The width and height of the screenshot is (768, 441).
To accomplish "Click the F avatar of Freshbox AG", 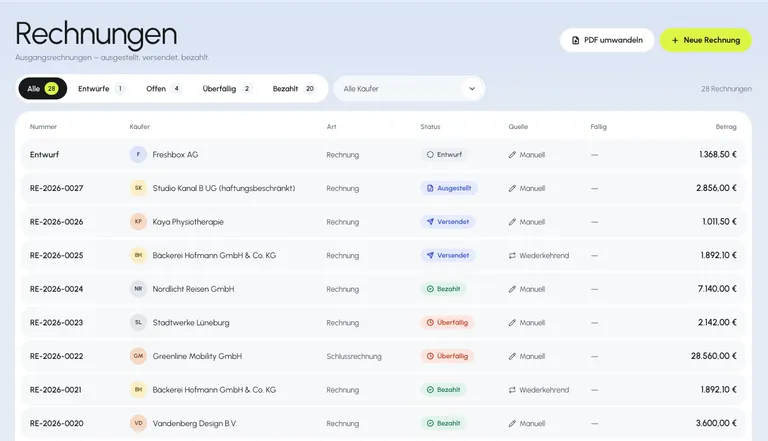I will (x=138, y=154).
